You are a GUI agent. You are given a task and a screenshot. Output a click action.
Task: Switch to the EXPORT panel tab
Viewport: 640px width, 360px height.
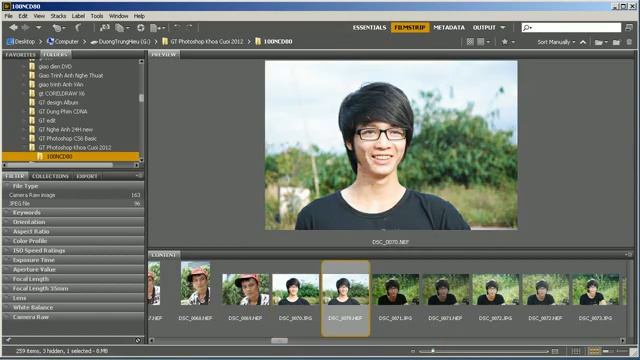point(87,176)
